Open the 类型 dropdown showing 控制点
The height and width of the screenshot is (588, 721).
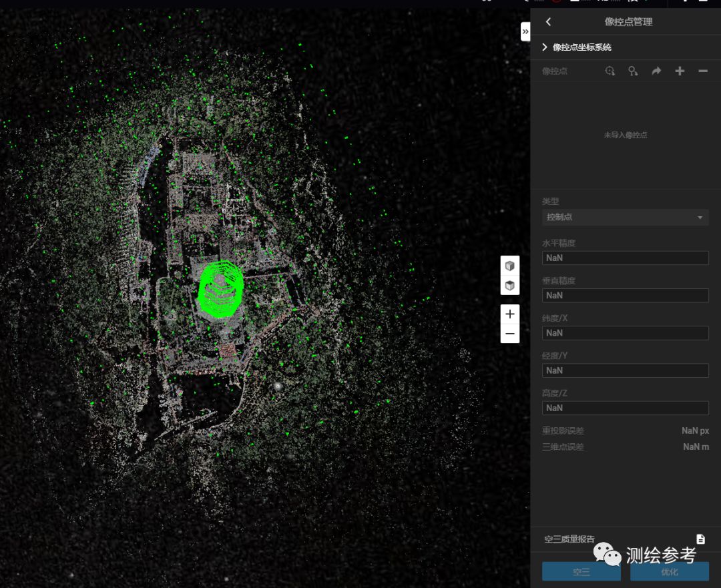coord(625,218)
